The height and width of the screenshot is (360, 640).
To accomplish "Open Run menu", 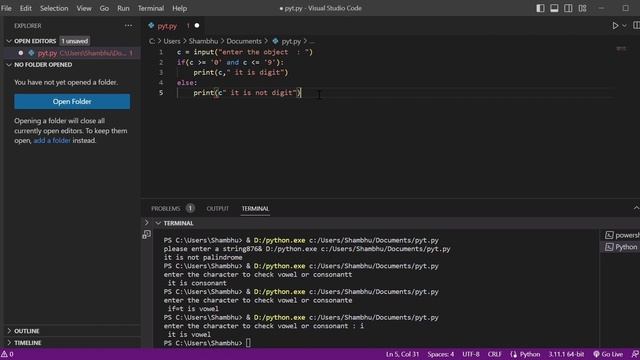I will point(123,8).
